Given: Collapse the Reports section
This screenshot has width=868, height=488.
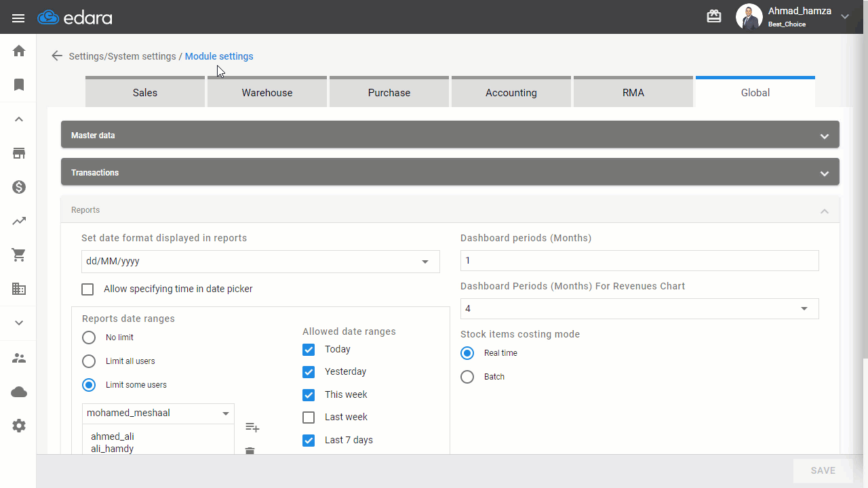Looking at the screenshot, I should click(x=450, y=210).
